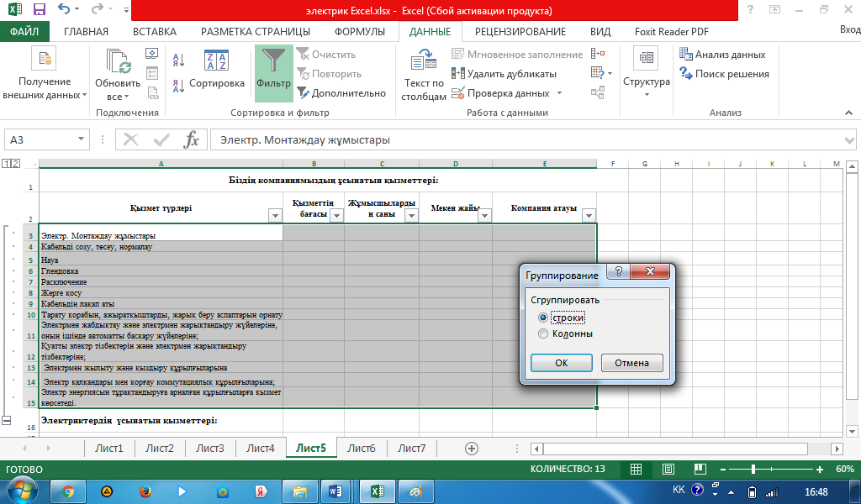Click the insert function fx icon
The height and width of the screenshot is (504, 861).
click(192, 140)
